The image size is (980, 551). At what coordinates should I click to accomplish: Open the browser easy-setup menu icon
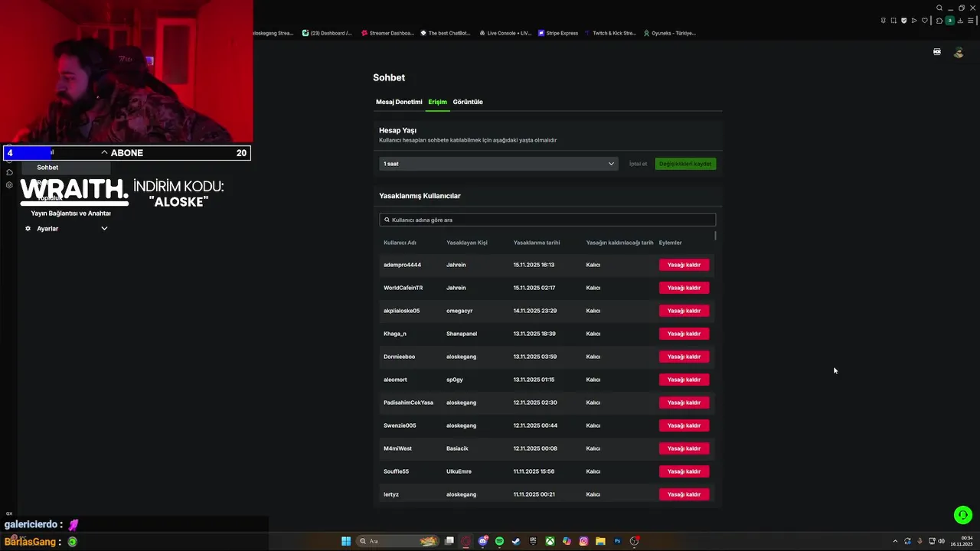point(971,21)
